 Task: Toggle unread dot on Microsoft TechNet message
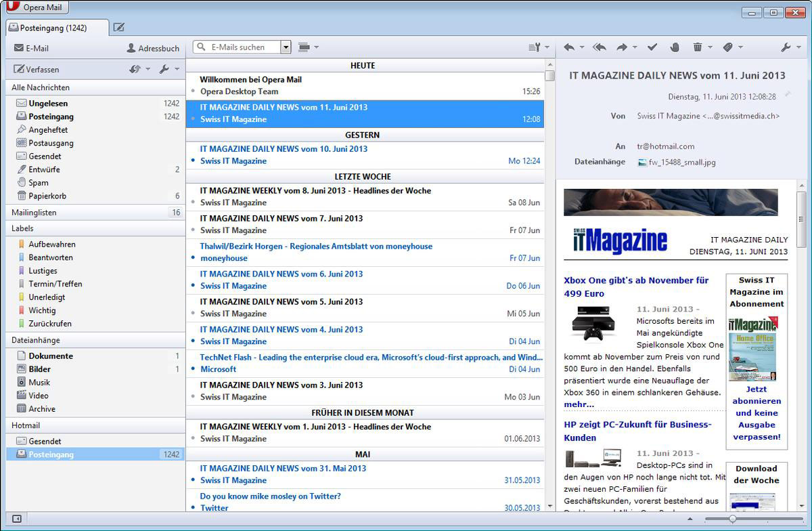pos(193,369)
